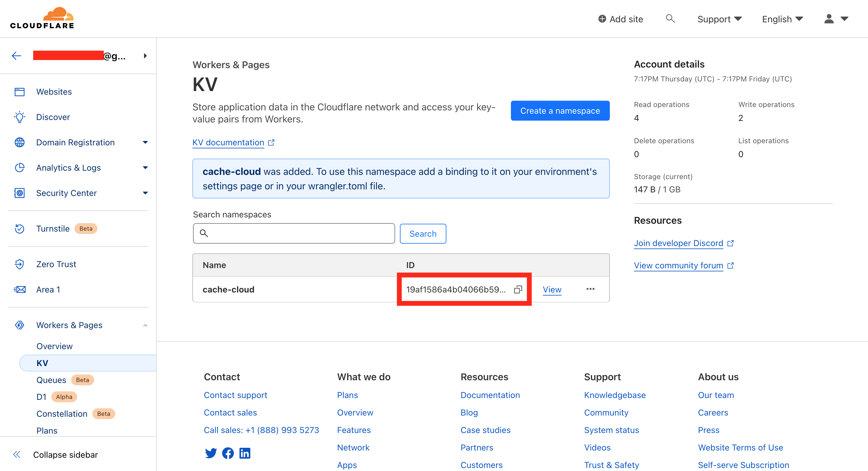Click the Storage value 147 B / 1 GB

point(657,189)
